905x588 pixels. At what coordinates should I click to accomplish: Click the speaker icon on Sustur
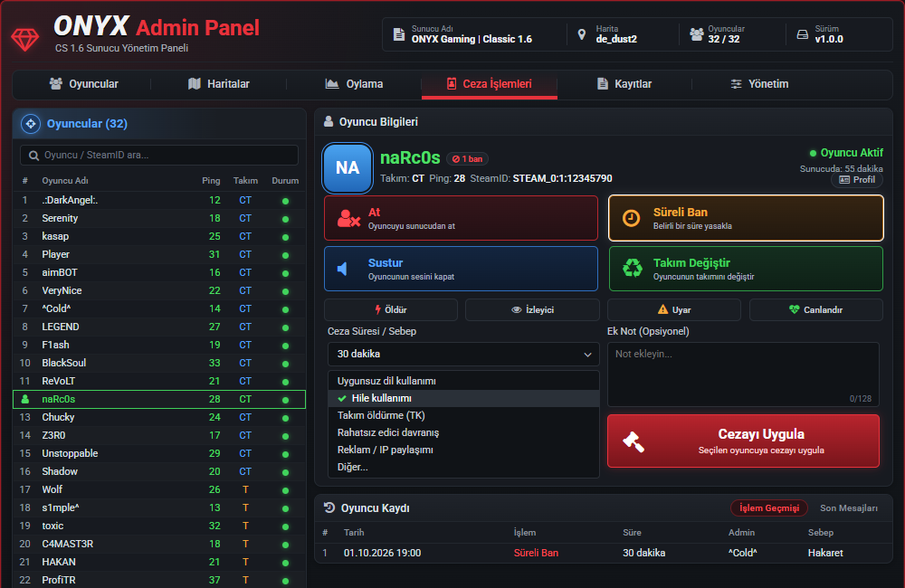coord(342,269)
